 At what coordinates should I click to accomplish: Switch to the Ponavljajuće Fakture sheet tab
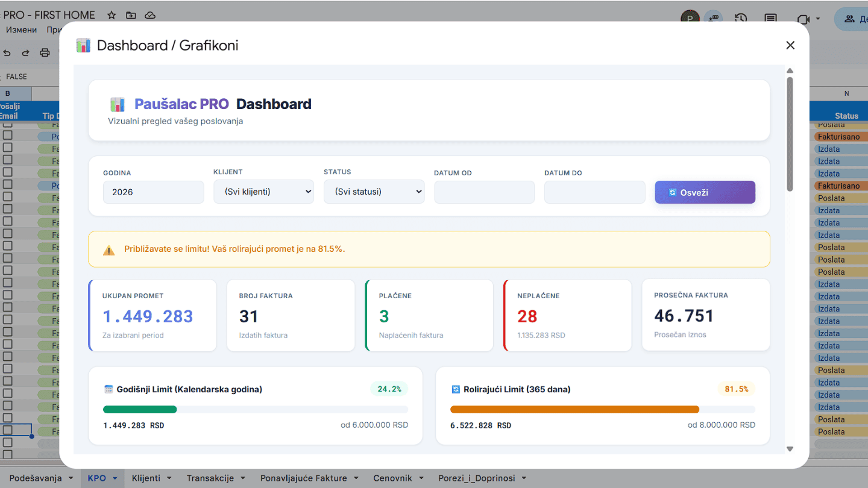[304, 478]
